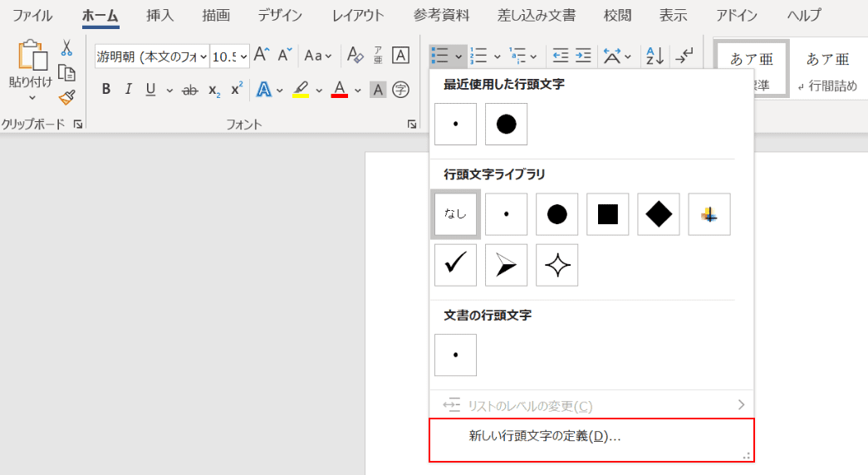This screenshot has height=475, width=868.
Task: Open Asian layout dropdown arrow
Action: 628,56
